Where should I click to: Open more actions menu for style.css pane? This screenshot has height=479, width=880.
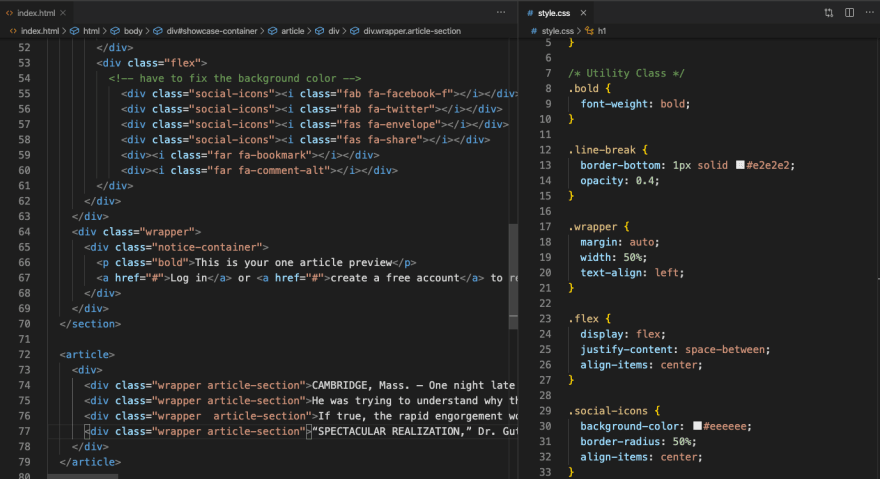click(869, 13)
